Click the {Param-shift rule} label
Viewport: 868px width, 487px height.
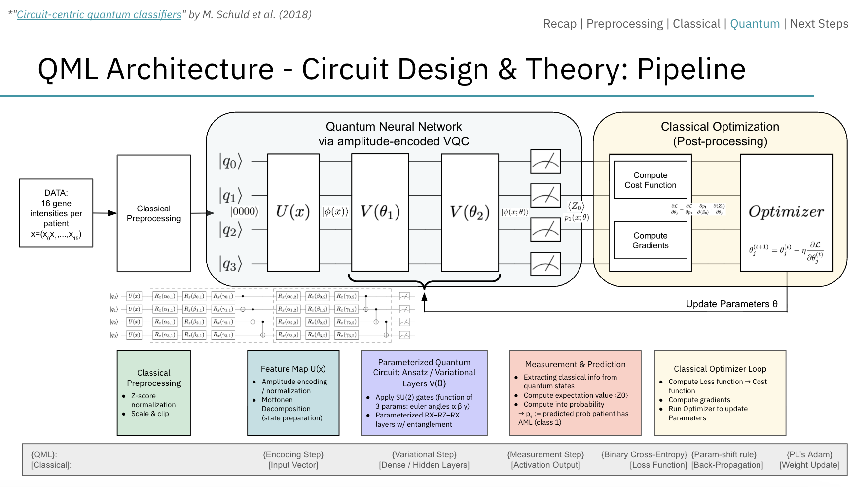click(724, 454)
